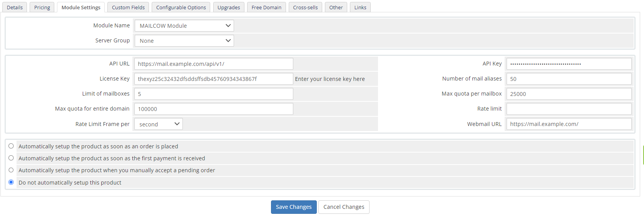The image size is (644, 220).
Task: Click 'Max quota for entire domain' label
Action: pyautogui.click(x=92, y=109)
